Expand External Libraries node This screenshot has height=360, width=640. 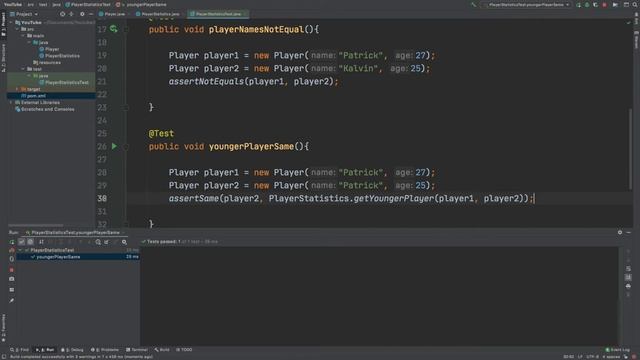click(11, 102)
